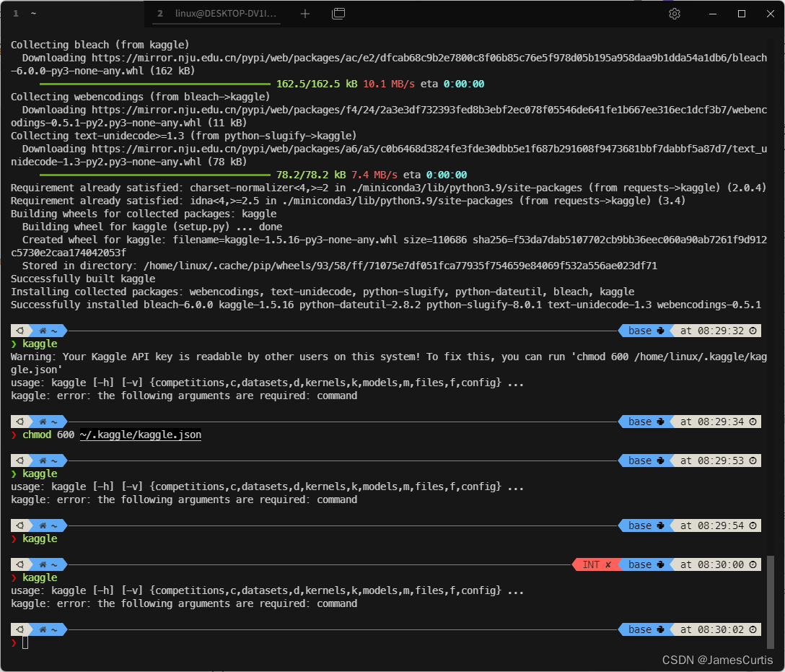This screenshot has width=785, height=672.
Task: Click the cursor at the bottom prompt
Action: pos(25,643)
